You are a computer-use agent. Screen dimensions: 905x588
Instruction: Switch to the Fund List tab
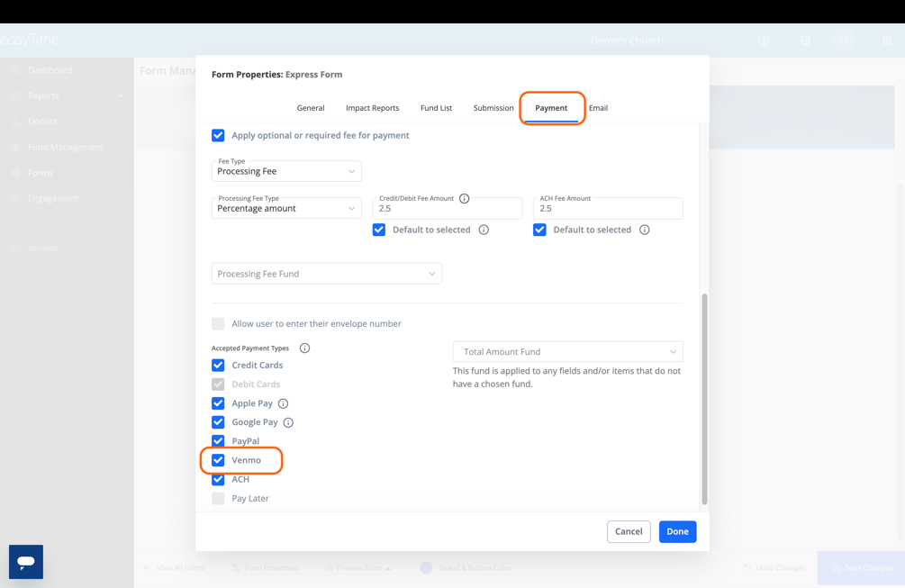pos(436,108)
